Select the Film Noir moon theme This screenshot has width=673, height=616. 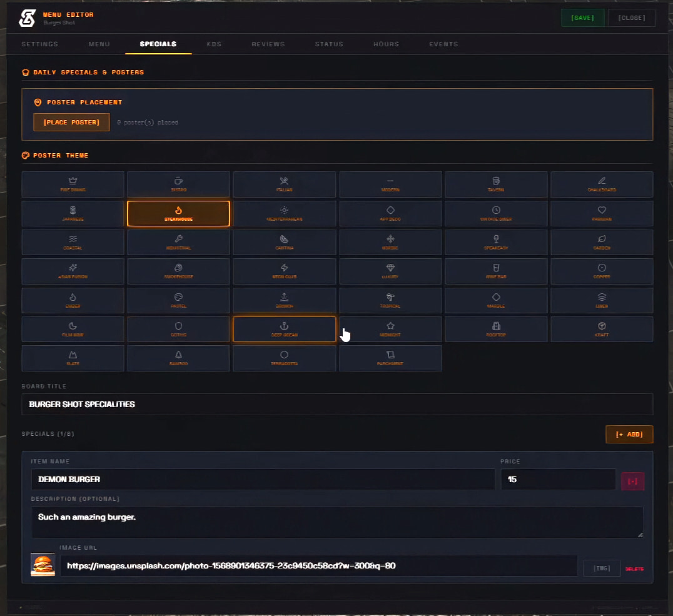click(x=73, y=329)
